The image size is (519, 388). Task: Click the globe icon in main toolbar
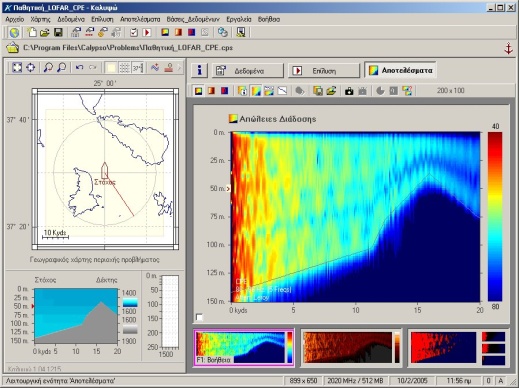[14, 32]
